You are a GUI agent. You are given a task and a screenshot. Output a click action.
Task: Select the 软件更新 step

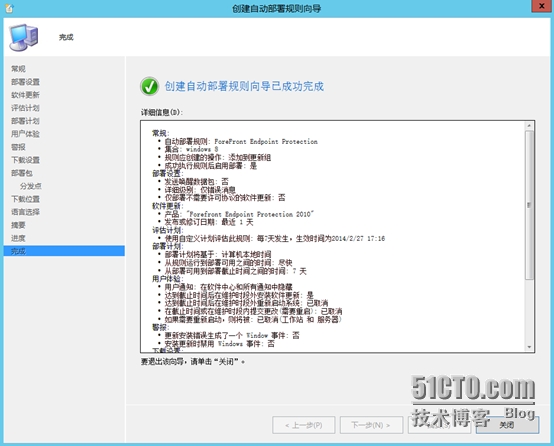(x=25, y=95)
